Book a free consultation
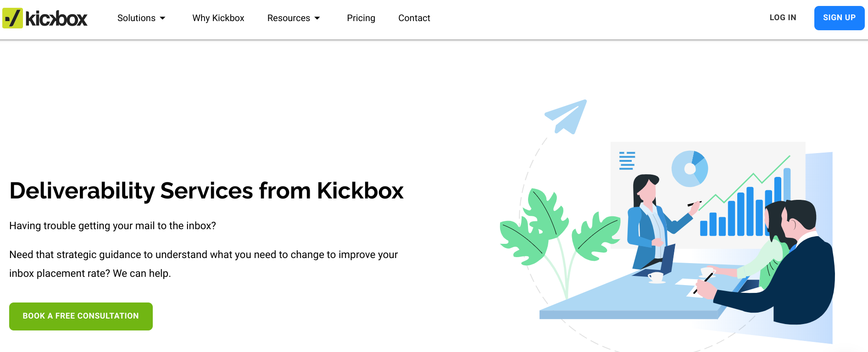868x352 pixels. (x=81, y=316)
